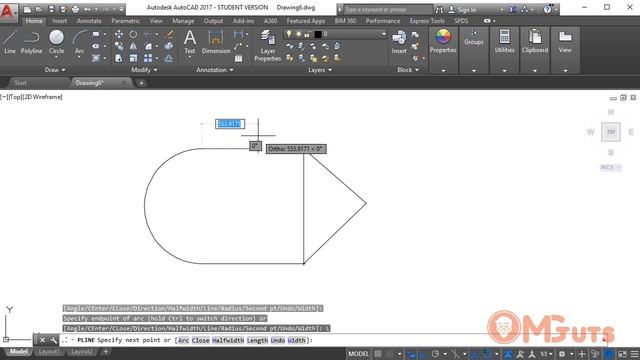Select the Text annotation tool
The height and width of the screenshot is (360, 640).
(190, 42)
